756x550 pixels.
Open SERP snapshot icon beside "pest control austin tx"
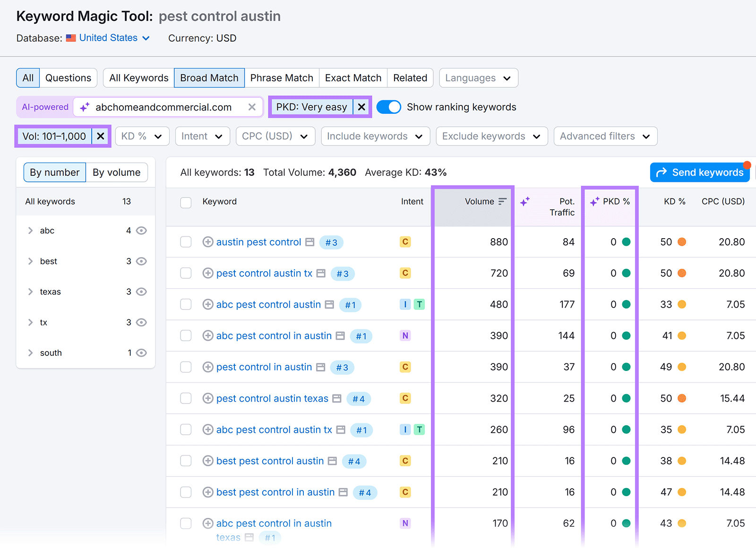(x=321, y=273)
